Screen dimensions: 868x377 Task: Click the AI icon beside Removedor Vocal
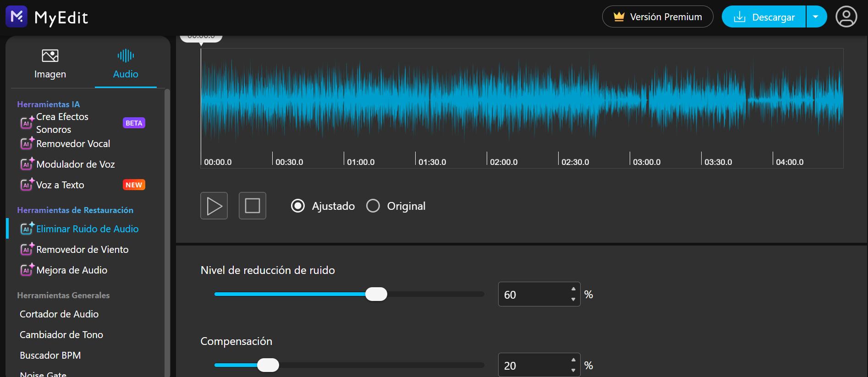(27, 143)
